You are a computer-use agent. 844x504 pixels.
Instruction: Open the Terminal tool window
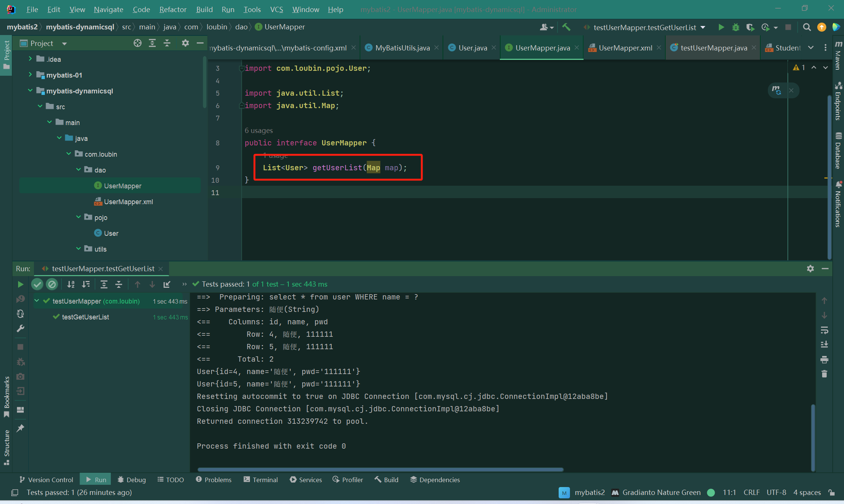pyautogui.click(x=260, y=480)
